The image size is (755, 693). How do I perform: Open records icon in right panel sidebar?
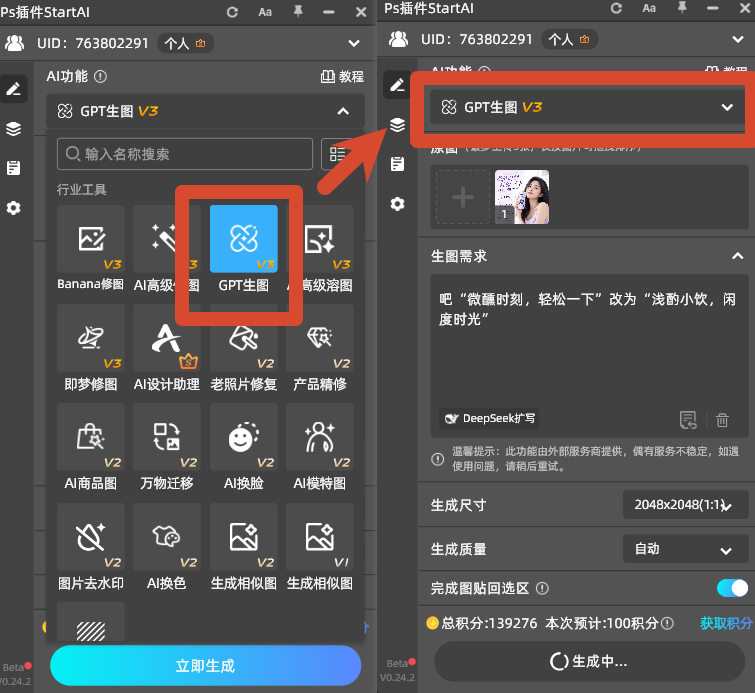(x=397, y=164)
